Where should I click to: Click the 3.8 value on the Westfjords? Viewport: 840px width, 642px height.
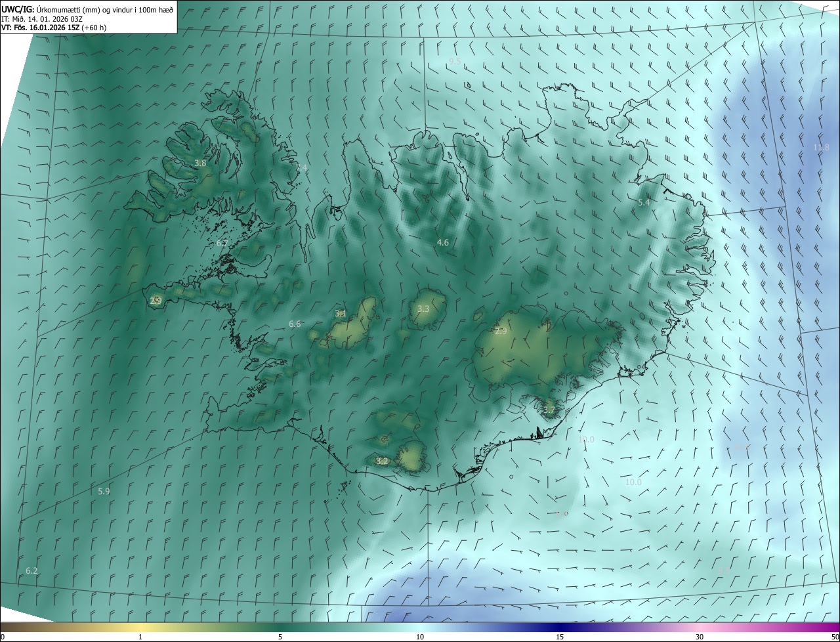(x=201, y=163)
